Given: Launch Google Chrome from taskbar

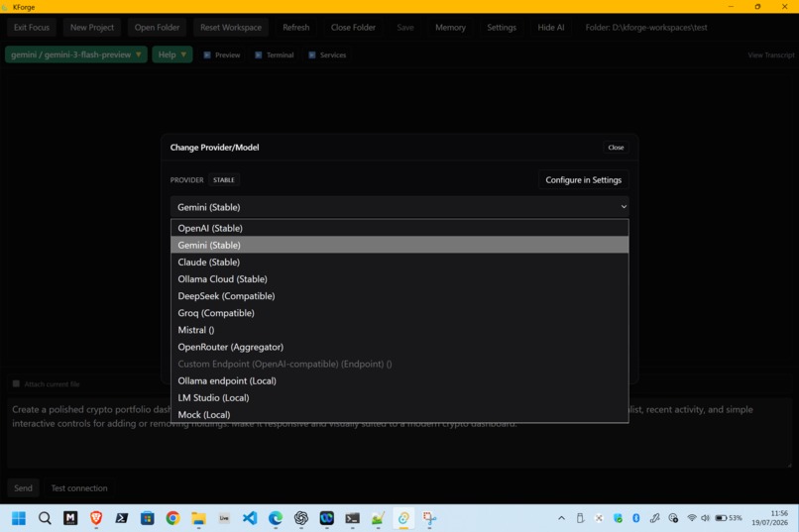Looking at the screenshot, I should (172, 518).
